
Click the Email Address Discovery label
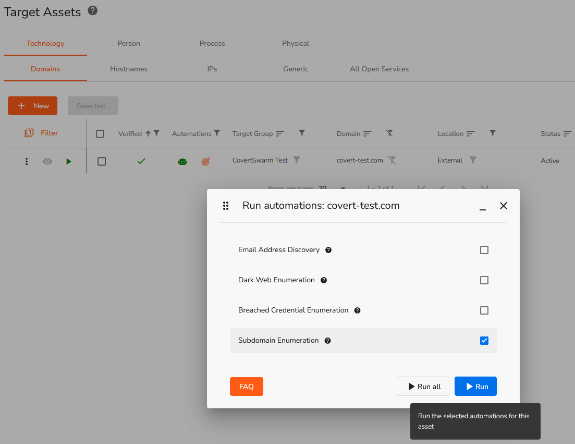tap(279, 250)
